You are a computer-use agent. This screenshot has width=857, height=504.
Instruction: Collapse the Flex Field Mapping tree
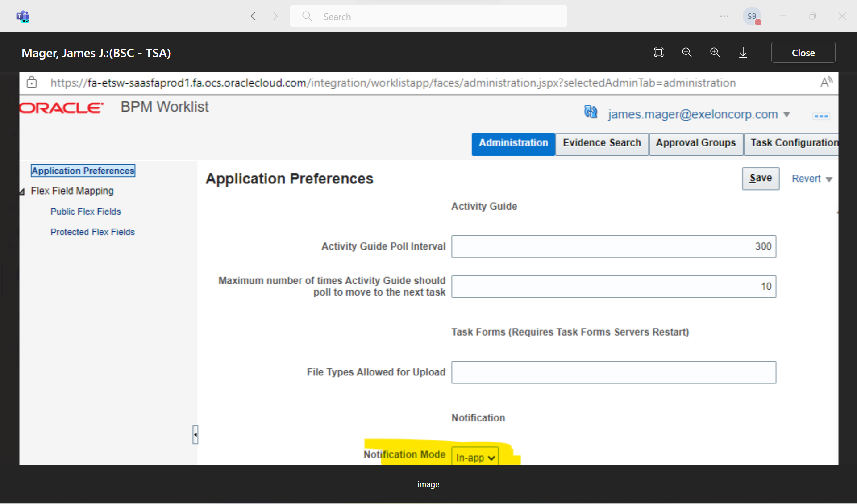point(21,191)
